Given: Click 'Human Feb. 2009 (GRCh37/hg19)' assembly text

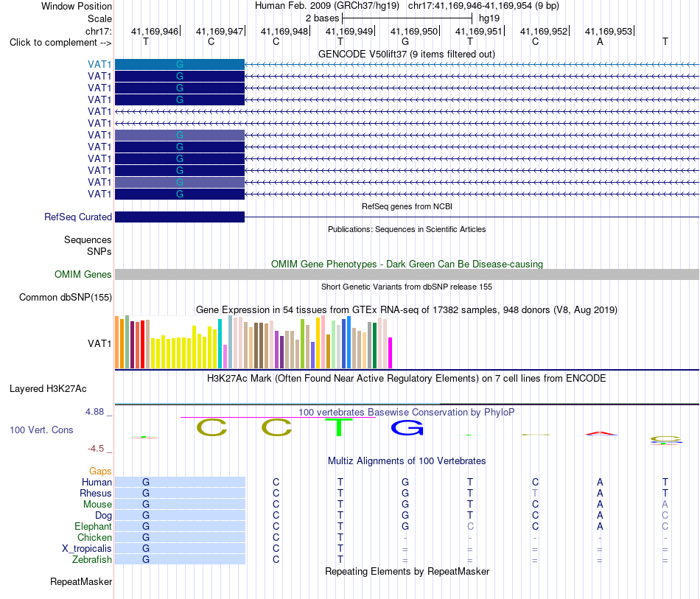Looking at the screenshot, I should [x=326, y=6].
